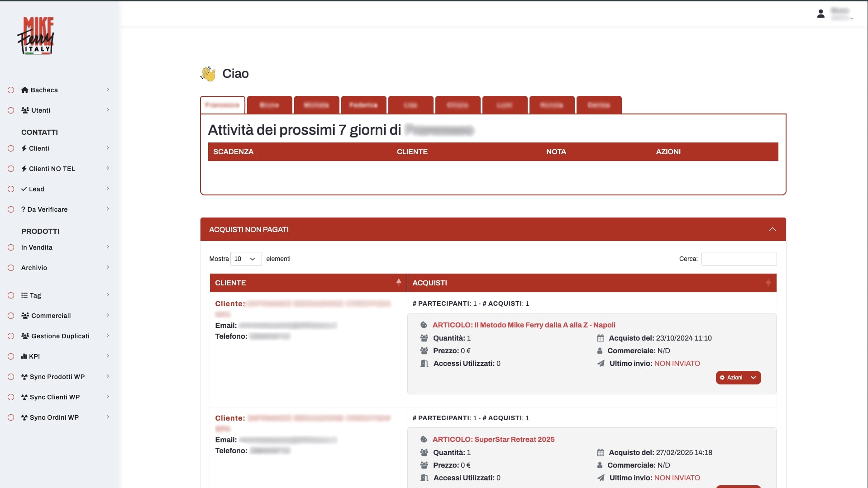The width and height of the screenshot is (868, 488).
Task: Click inside the Cerca search field
Action: [x=738, y=259]
